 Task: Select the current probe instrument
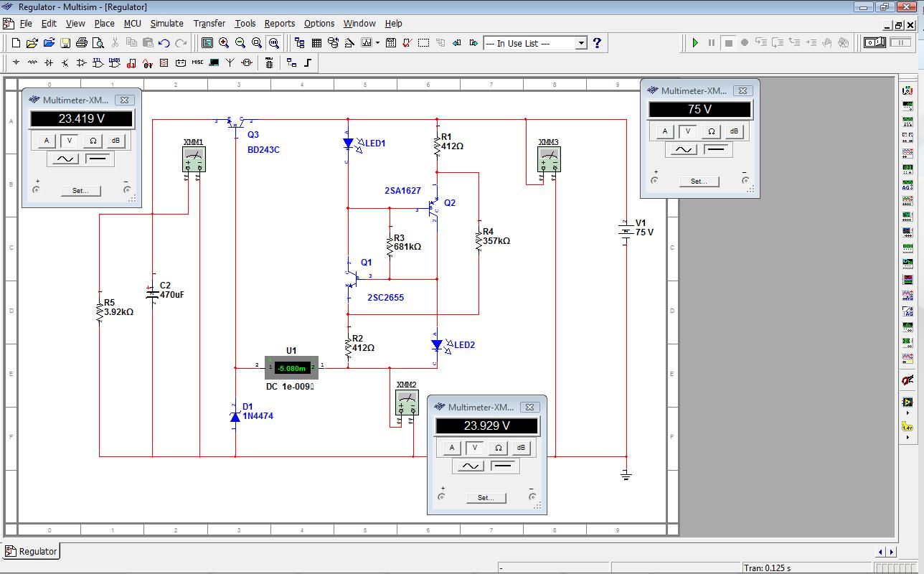[x=907, y=380]
